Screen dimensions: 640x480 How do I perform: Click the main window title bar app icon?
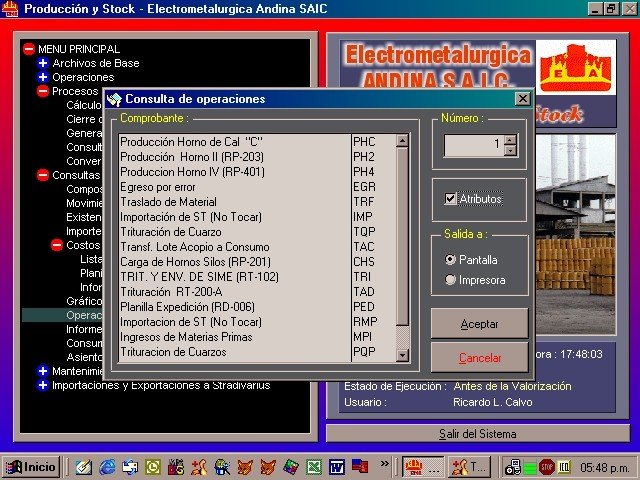coord(10,9)
